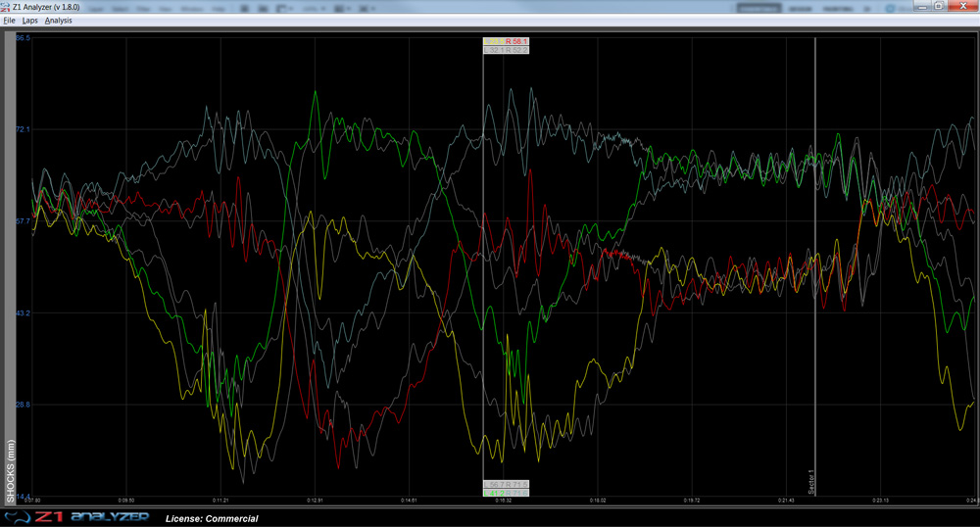Click the 0:09.50 time axis label
This screenshot has height=527, width=980.
click(126, 501)
